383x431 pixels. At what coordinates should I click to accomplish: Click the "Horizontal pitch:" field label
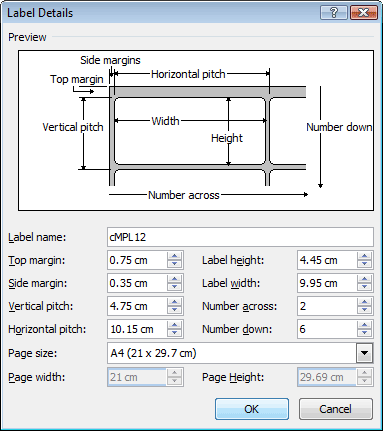[47, 329]
